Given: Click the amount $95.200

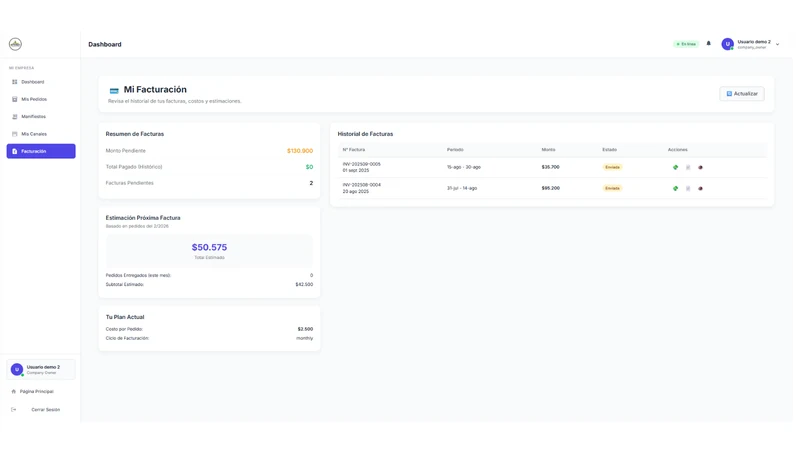Looking at the screenshot, I should point(551,188).
